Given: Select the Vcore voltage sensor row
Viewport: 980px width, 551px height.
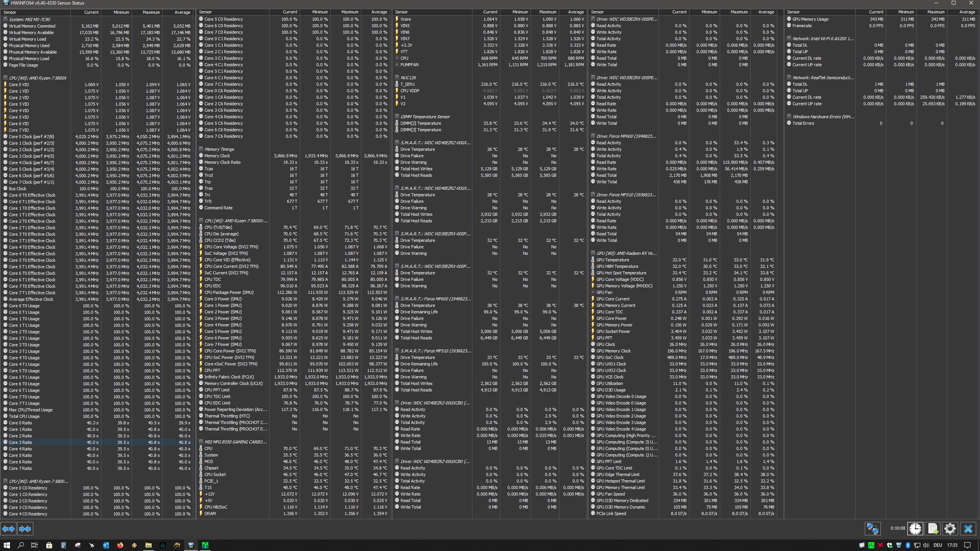Looking at the screenshot, I should point(405,19).
